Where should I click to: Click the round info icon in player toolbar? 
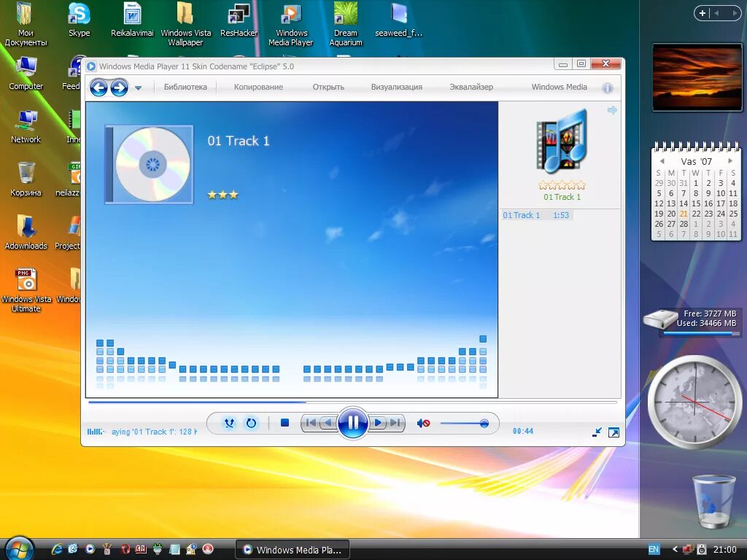607,88
